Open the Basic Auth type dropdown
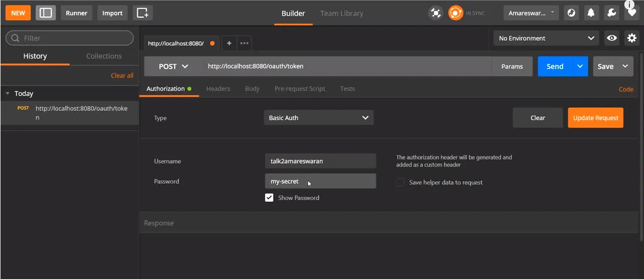Screen dimensions: 644x279 point(319,118)
